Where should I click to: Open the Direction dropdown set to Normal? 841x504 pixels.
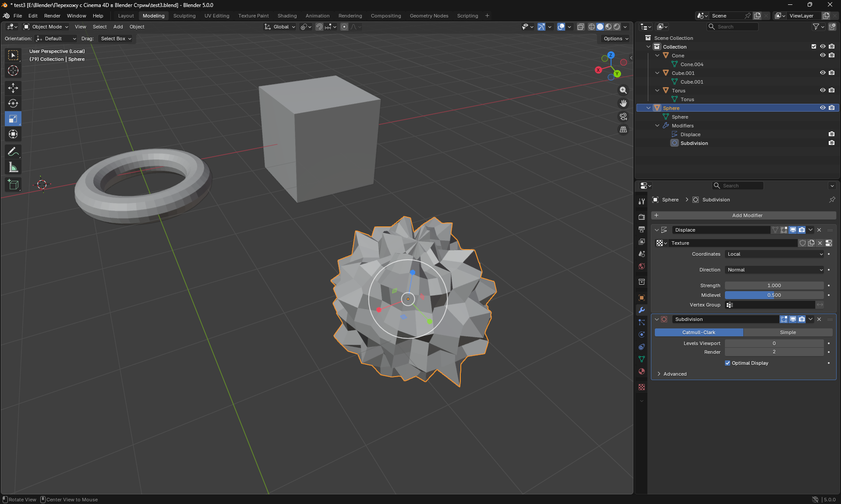click(x=774, y=270)
